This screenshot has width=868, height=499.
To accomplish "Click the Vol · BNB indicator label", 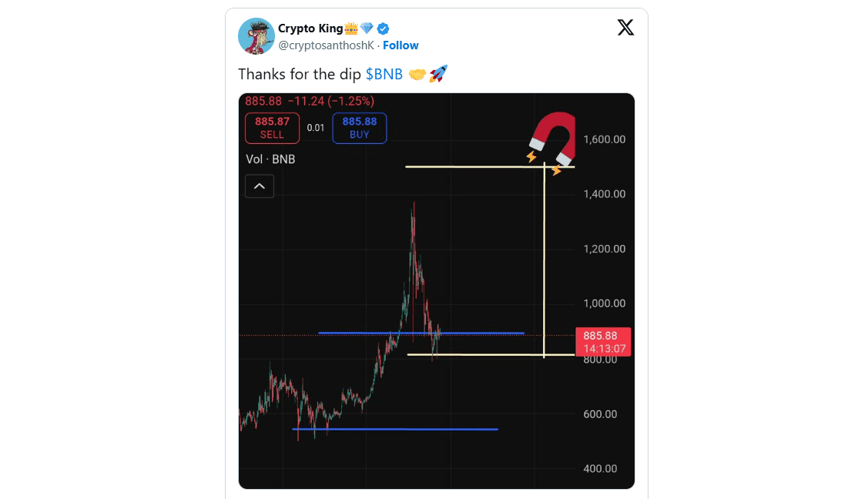I will (270, 159).
